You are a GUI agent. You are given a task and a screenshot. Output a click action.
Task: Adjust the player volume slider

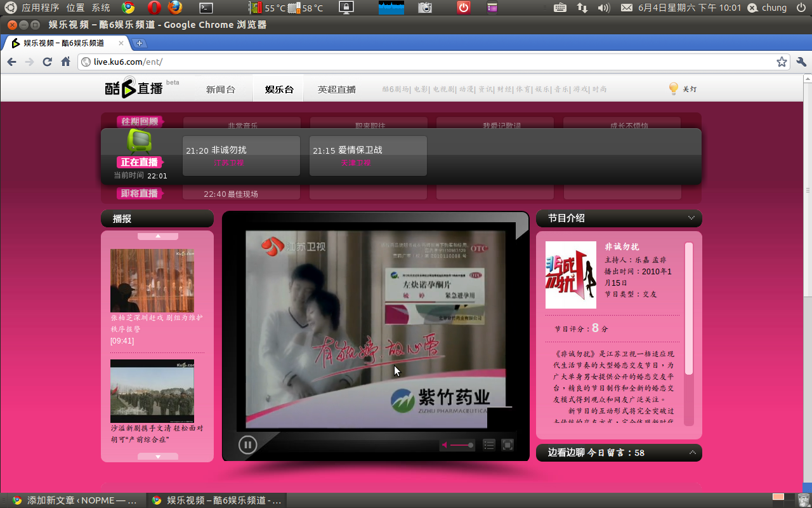462,445
